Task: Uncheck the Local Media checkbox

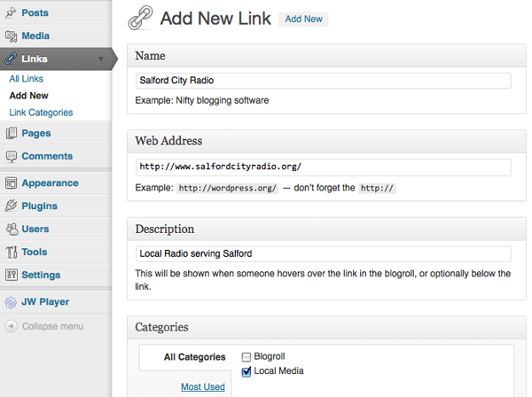Action: [246, 371]
